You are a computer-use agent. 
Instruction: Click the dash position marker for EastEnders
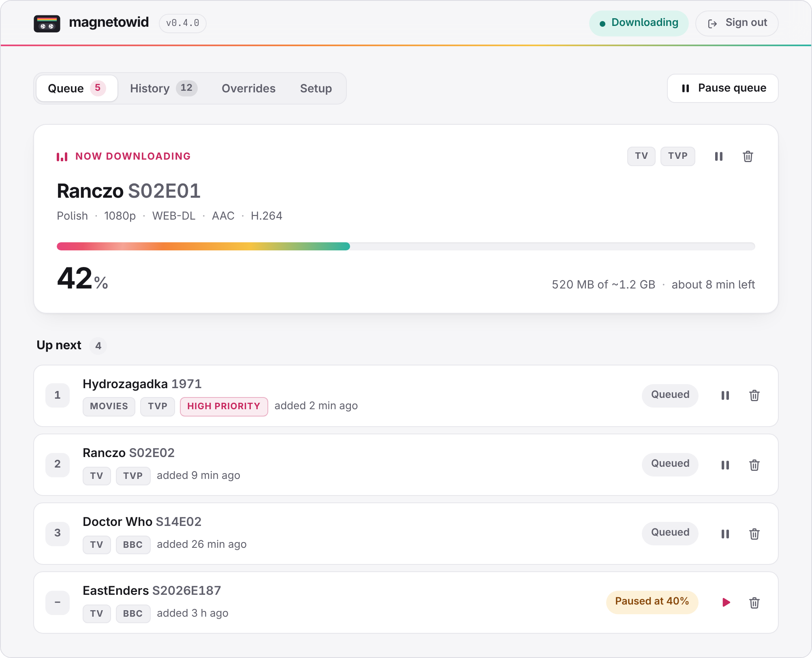pyautogui.click(x=58, y=602)
